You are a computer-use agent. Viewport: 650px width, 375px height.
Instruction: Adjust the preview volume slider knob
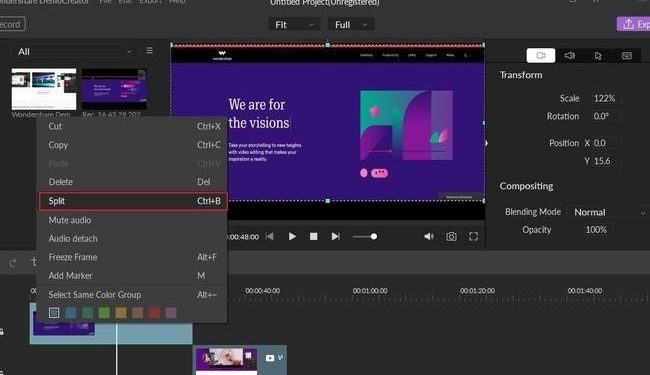[x=374, y=237]
